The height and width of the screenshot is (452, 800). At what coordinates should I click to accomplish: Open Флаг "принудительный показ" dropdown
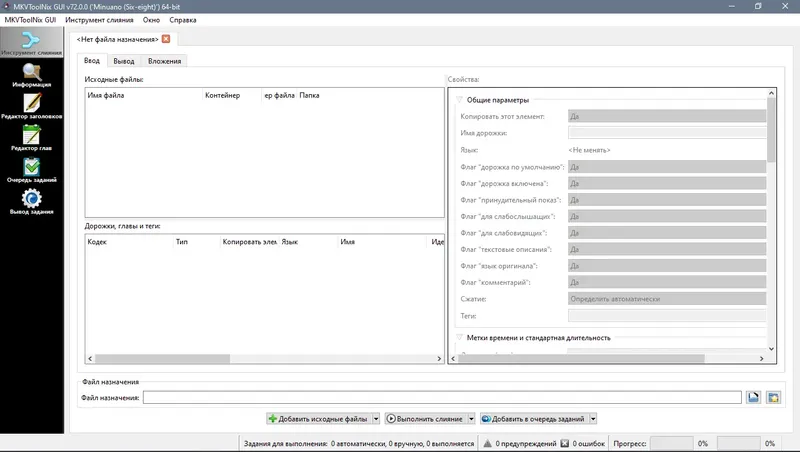click(667, 200)
